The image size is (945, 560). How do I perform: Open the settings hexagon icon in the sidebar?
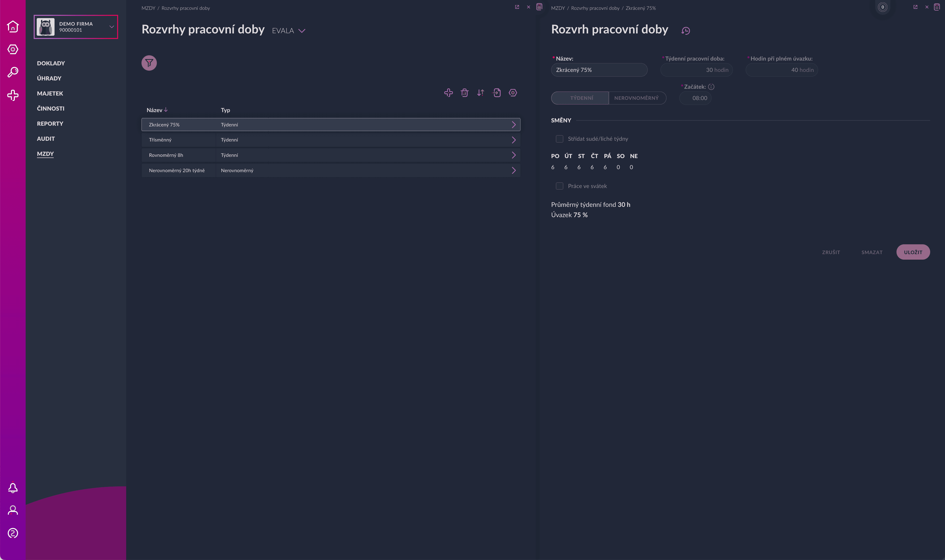[x=13, y=50]
